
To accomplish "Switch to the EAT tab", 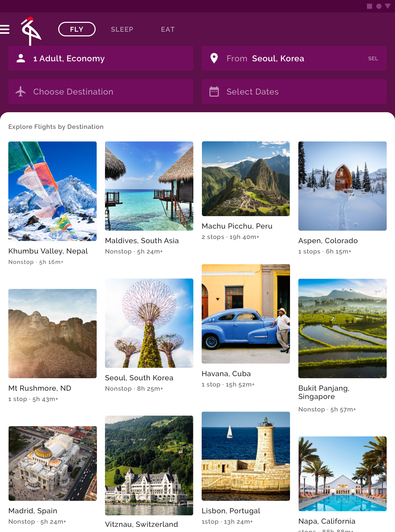I will click(x=168, y=29).
